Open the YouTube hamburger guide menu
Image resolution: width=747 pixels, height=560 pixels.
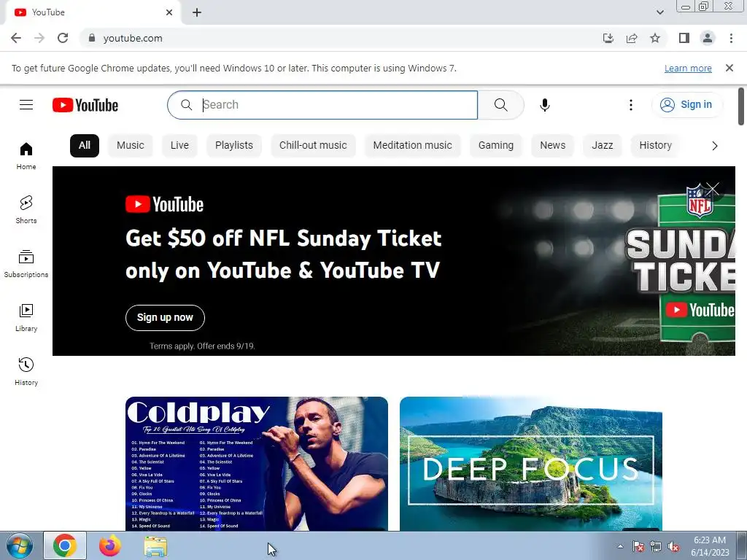(x=26, y=105)
